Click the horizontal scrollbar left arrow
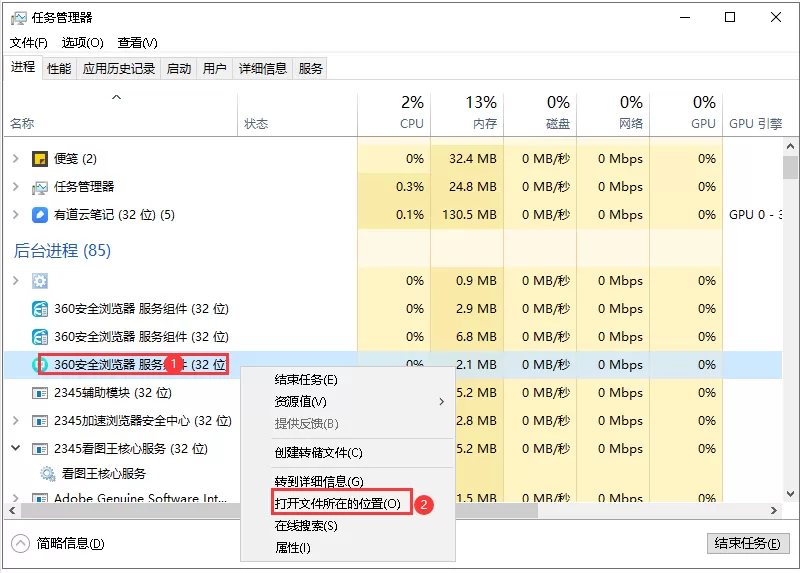The height and width of the screenshot is (573, 802). [x=12, y=510]
